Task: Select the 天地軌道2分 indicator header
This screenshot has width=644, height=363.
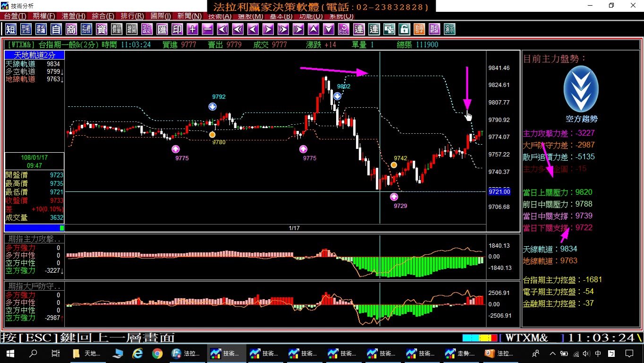Action: (x=34, y=55)
